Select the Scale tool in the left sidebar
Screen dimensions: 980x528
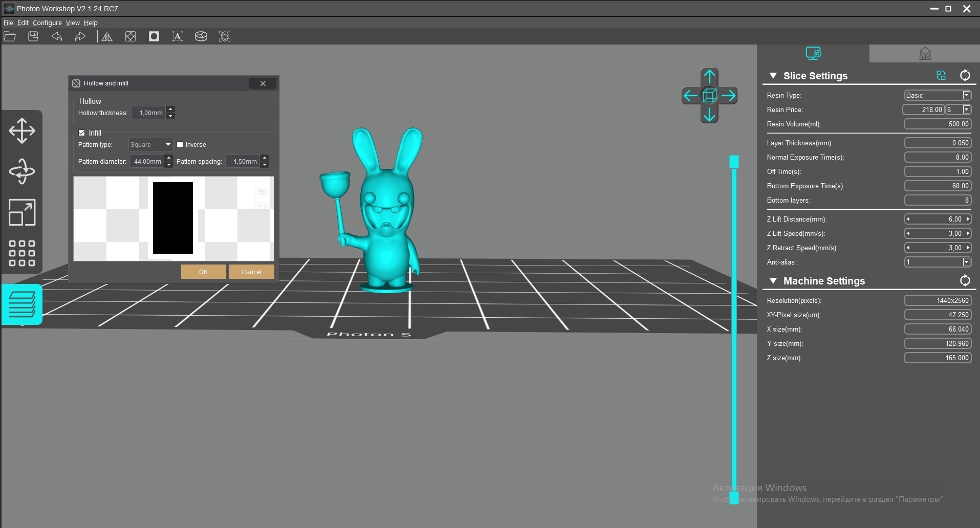pyautogui.click(x=22, y=212)
